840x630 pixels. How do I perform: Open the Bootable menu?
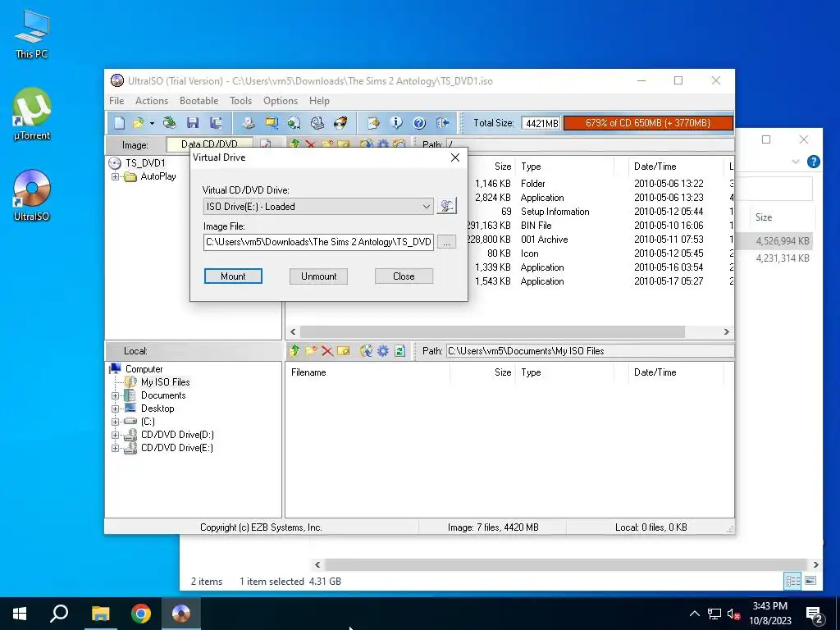pyautogui.click(x=199, y=101)
